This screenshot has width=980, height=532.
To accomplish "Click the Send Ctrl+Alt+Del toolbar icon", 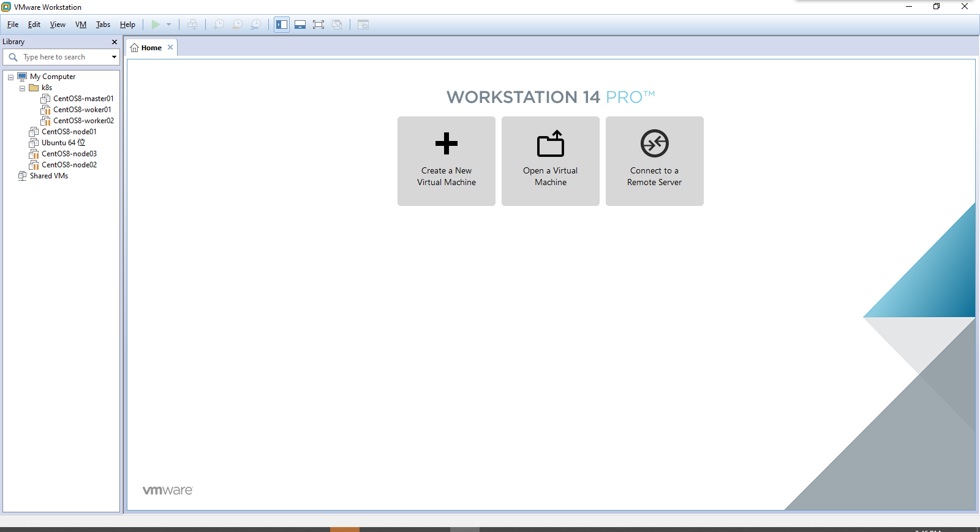I will click(192, 25).
